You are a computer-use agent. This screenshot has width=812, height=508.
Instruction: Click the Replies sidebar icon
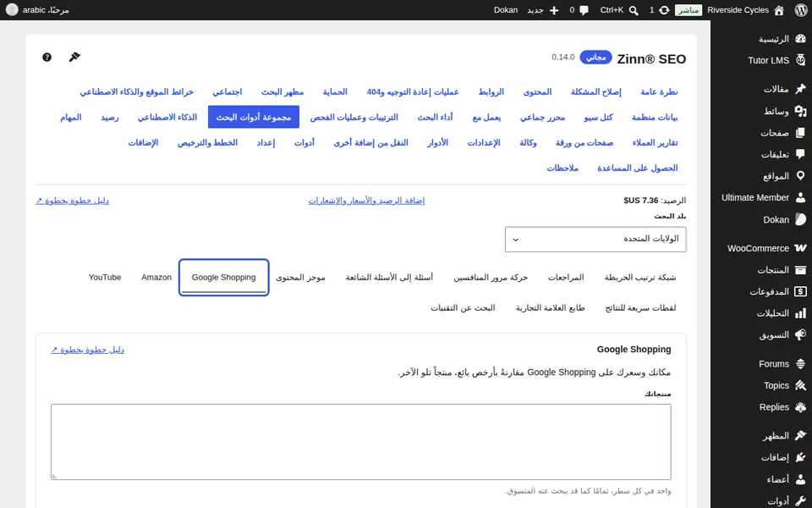801,407
